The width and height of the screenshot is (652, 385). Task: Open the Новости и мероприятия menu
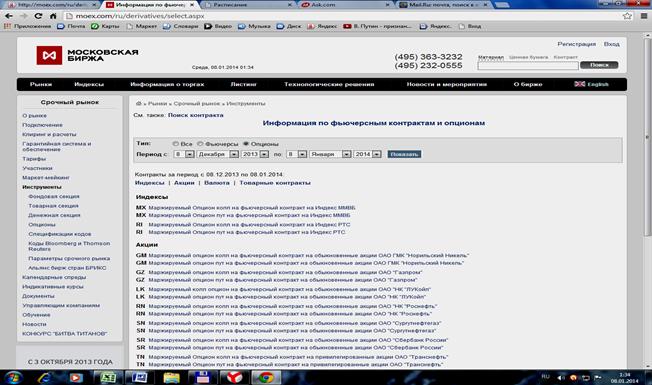[447, 84]
